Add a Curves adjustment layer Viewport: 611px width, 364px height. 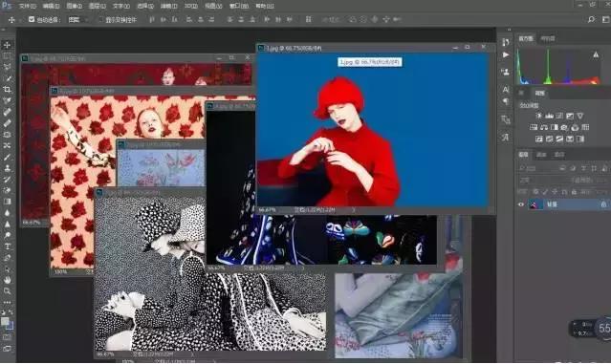point(559,116)
